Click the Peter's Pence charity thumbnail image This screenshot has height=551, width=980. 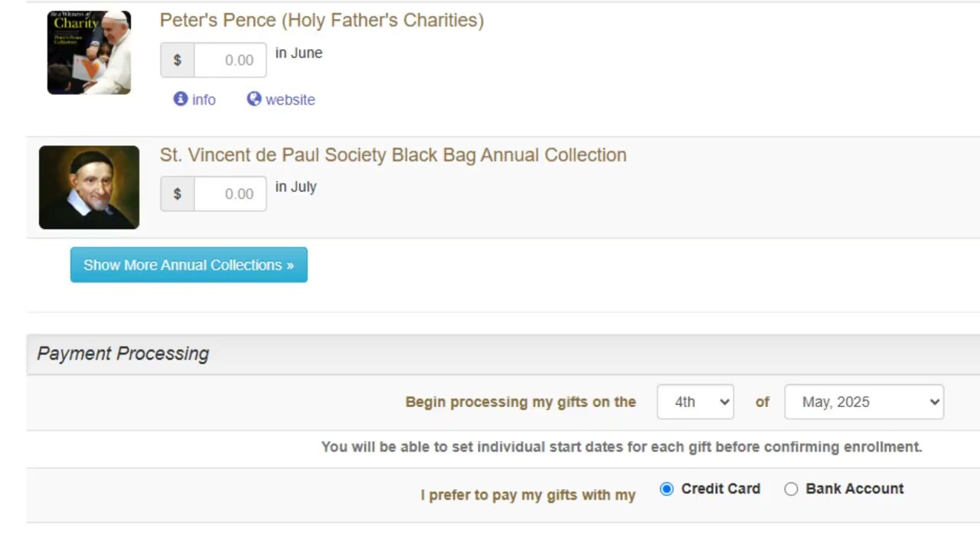(89, 52)
